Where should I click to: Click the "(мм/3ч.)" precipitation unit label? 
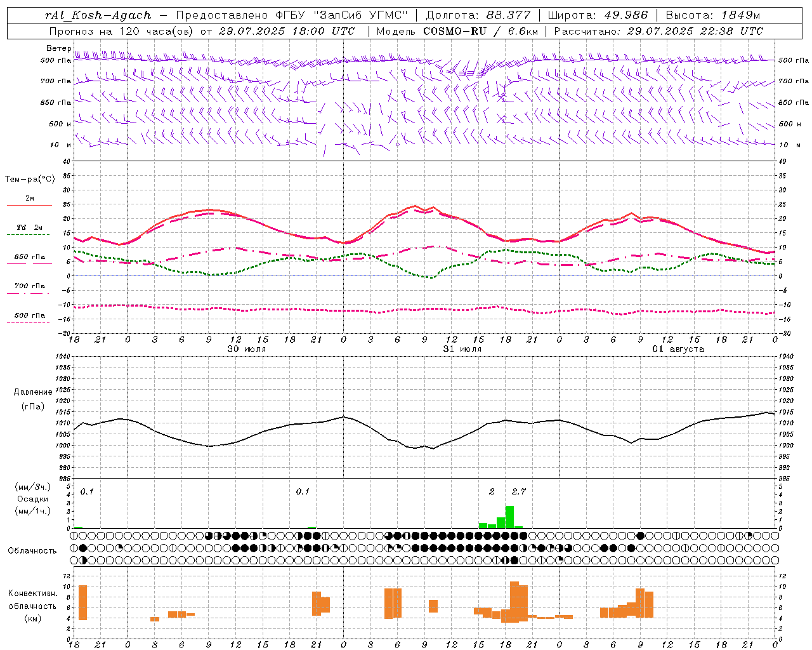(33, 487)
